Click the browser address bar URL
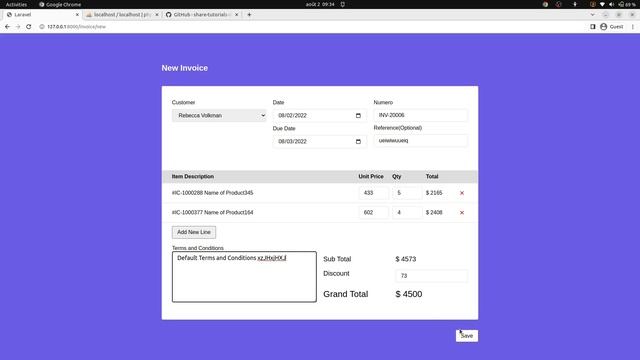This screenshot has width=640, height=360. 76,27
